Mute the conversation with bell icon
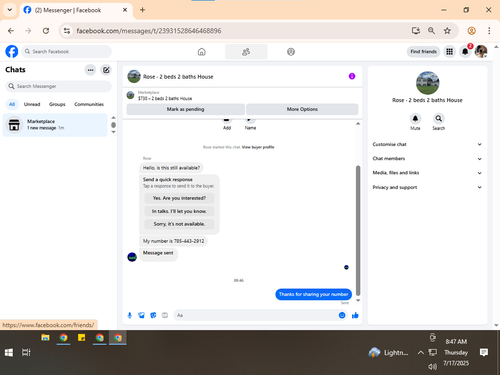 415,119
